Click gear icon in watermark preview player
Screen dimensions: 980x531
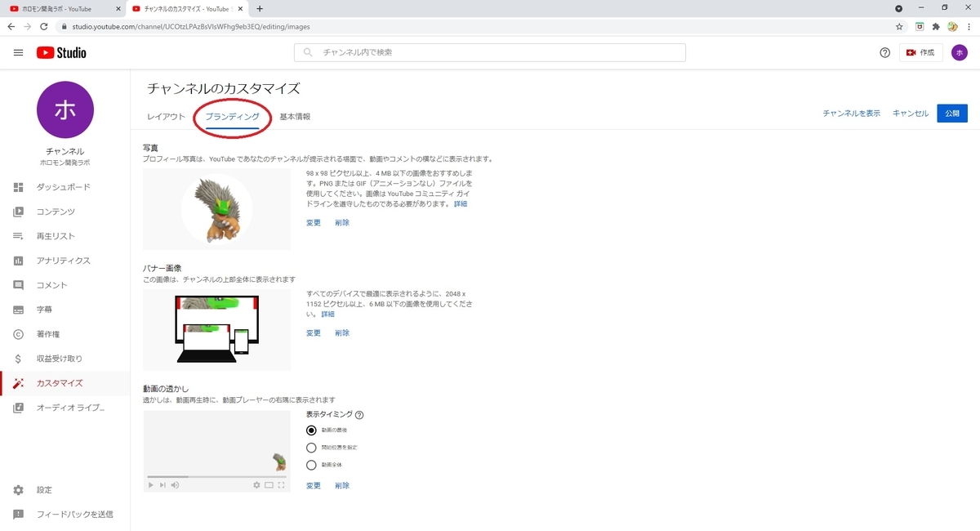[x=256, y=485]
